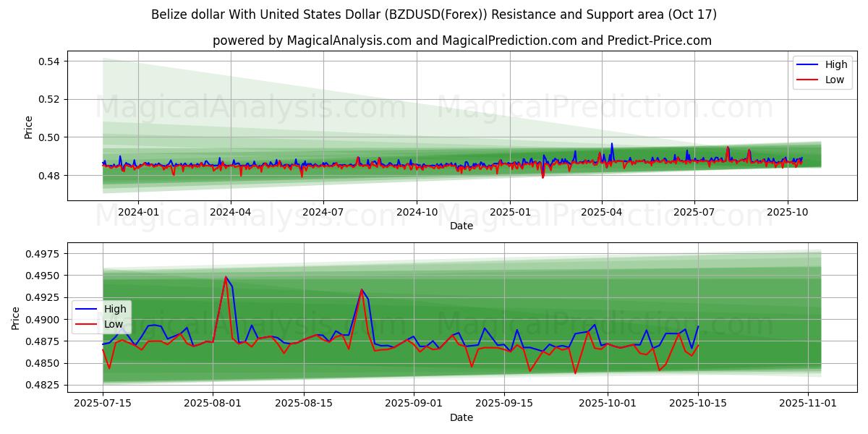Toggle High legend label in lower chart

click(x=115, y=309)
